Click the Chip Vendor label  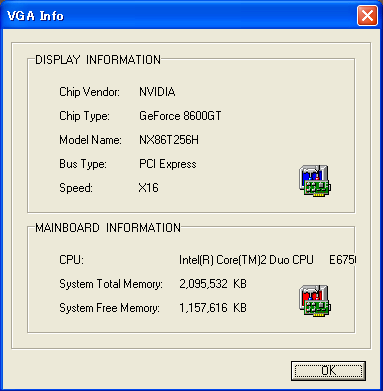tap(89, 92)
